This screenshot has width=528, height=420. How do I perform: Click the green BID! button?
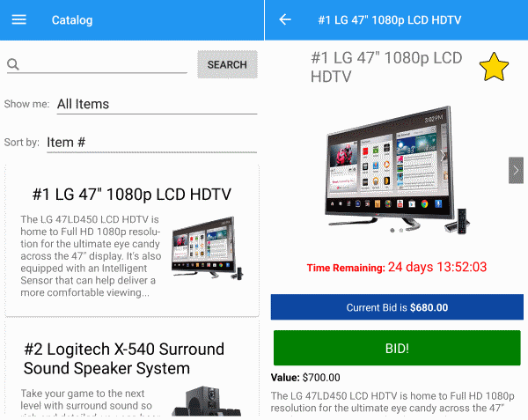[x=397, y=348]
